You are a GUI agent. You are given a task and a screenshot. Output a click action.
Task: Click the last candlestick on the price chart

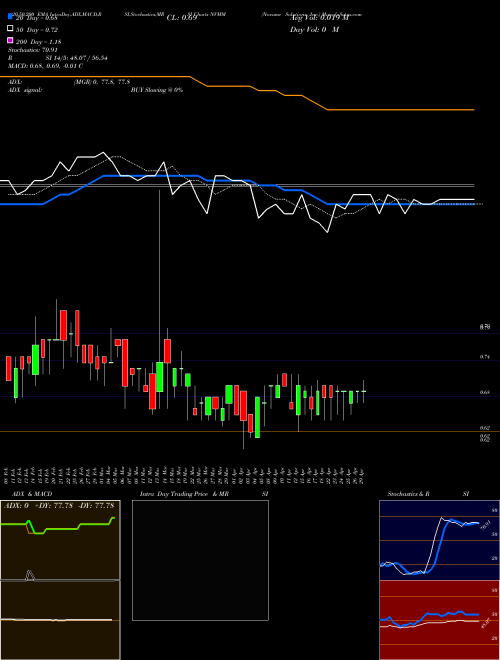pyautogui.click(x=364, y=391)
